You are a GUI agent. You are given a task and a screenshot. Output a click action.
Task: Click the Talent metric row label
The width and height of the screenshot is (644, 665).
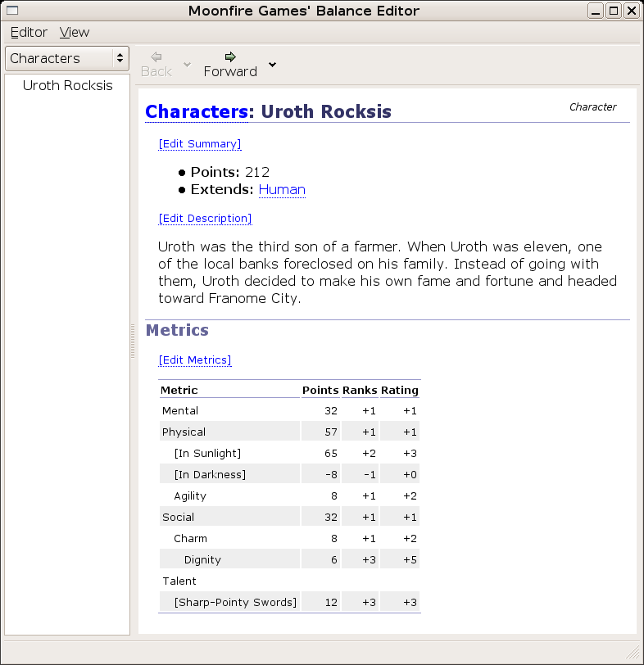pos(179,581)
